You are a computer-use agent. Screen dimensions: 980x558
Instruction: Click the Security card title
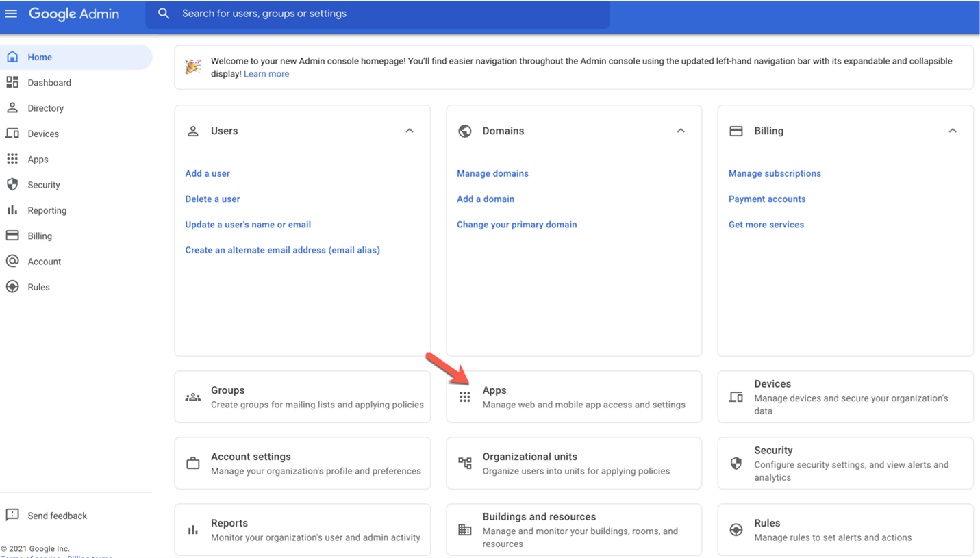pyautogui.click(x=773, y=451)
